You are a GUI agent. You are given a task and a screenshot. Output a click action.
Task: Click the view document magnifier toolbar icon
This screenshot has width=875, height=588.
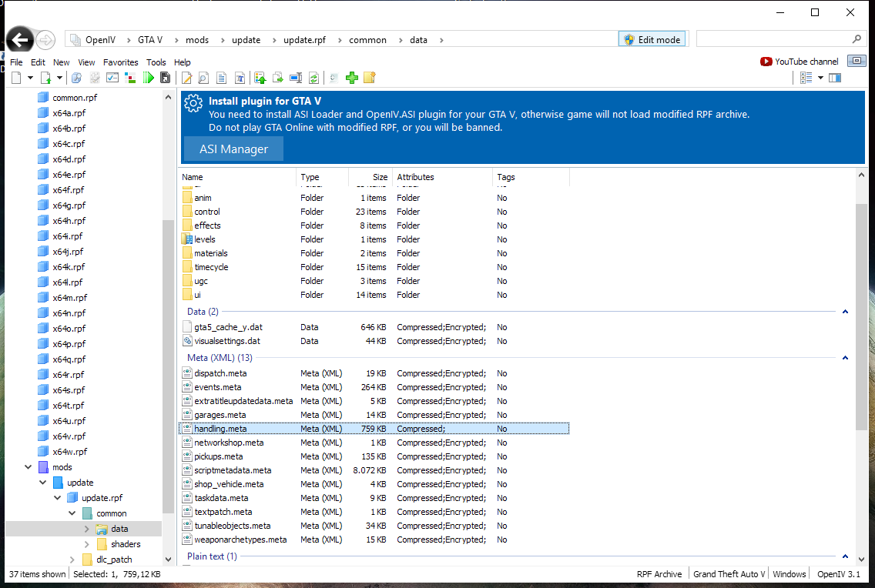click(x=203, y=78)
